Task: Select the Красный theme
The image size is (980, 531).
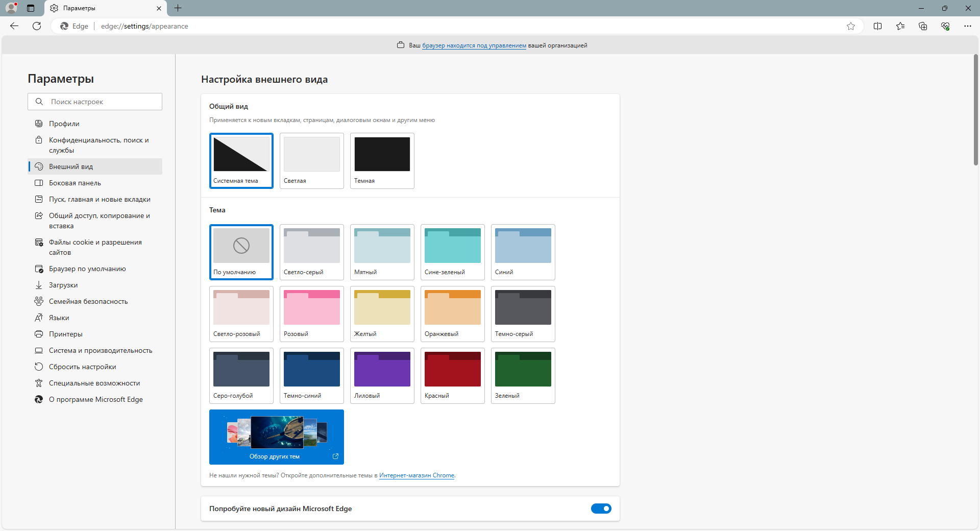Action: [x=453, y=376]
